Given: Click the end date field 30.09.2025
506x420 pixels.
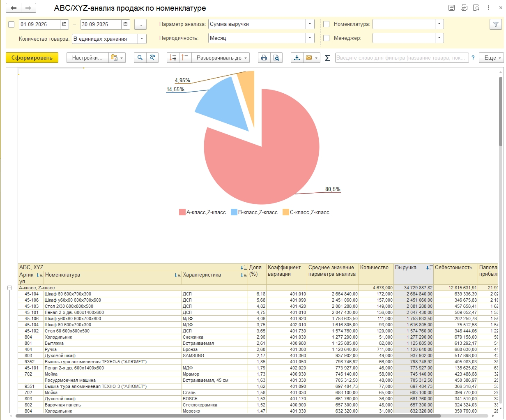Looking at the screenshot, I should (101, 24).
